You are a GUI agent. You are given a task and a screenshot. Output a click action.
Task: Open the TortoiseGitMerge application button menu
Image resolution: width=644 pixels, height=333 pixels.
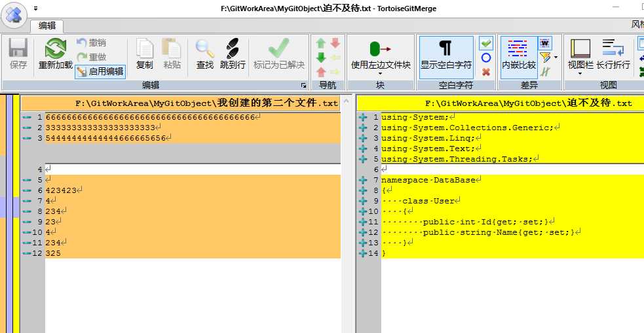point(14,14)
